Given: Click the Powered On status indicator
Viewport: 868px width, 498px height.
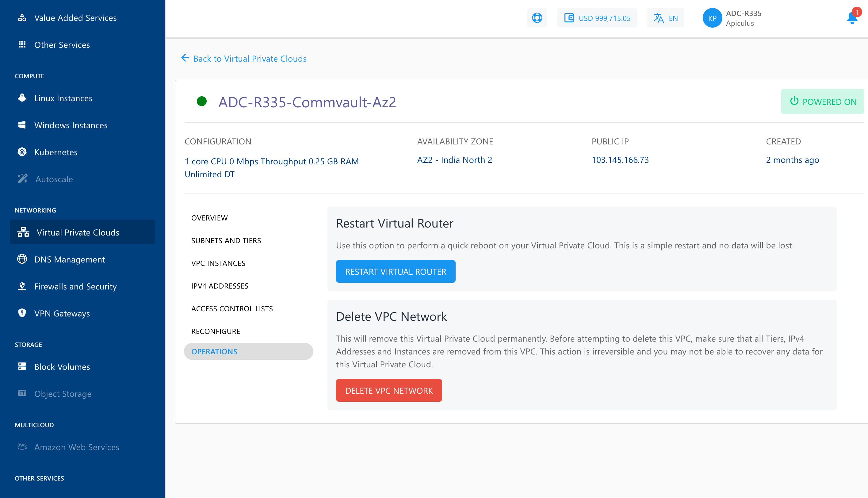Looking at the screenshot, I should [822, 101].
